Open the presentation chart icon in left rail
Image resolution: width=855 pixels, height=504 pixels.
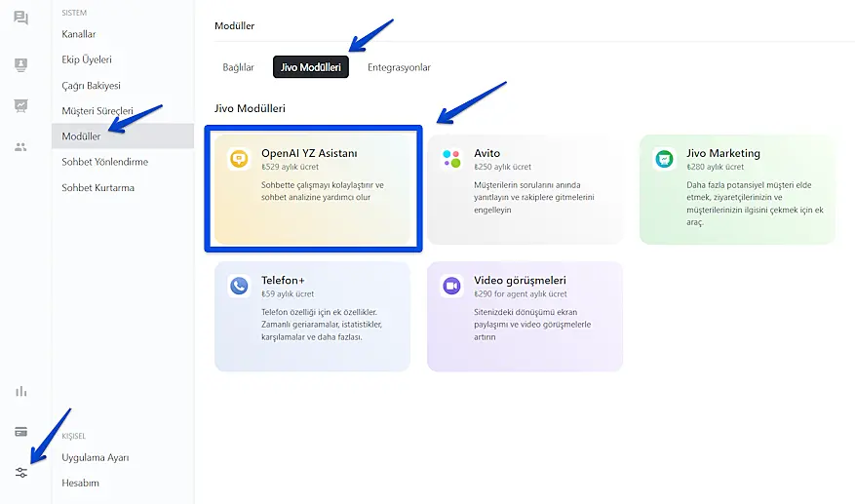coord(20,105)
